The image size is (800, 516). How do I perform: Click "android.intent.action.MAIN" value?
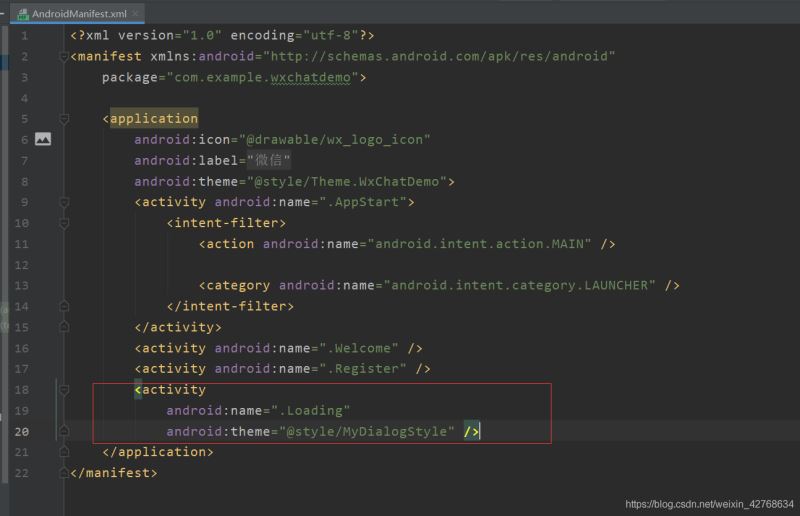coord(479,244)
